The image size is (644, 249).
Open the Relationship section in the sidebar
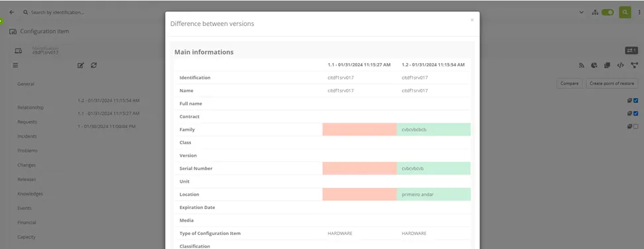31,108
